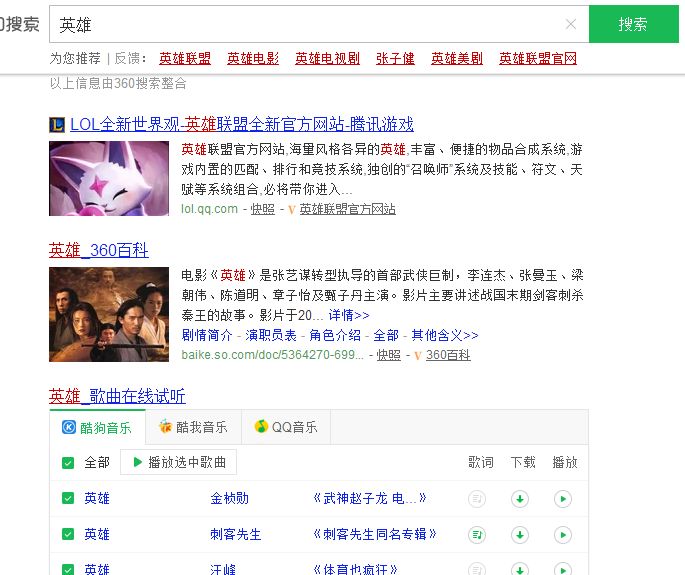Viewport: 685px width, 575px height.
Task: Open the 360百科 verified source link
Action: click(x=448, y=355)
